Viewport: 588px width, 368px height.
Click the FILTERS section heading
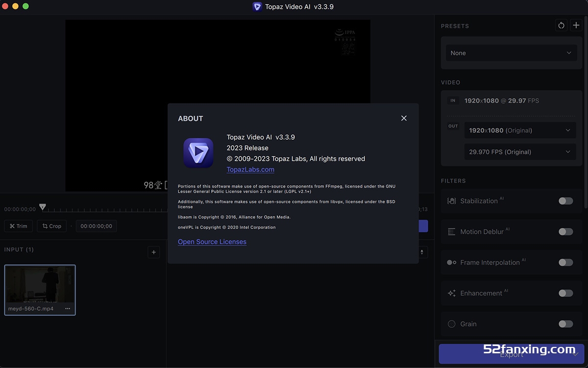coord(453,181)
